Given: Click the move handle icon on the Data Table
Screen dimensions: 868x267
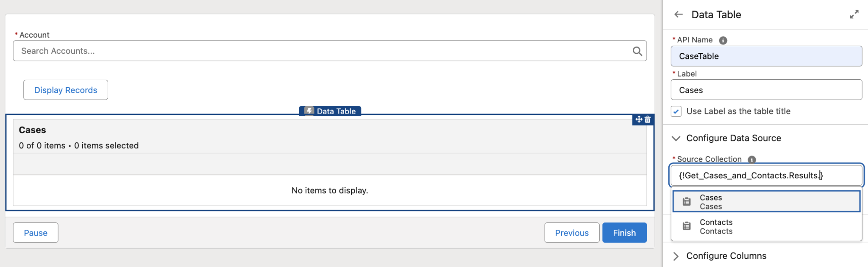Looking at the screenshot, I should 638,120.
